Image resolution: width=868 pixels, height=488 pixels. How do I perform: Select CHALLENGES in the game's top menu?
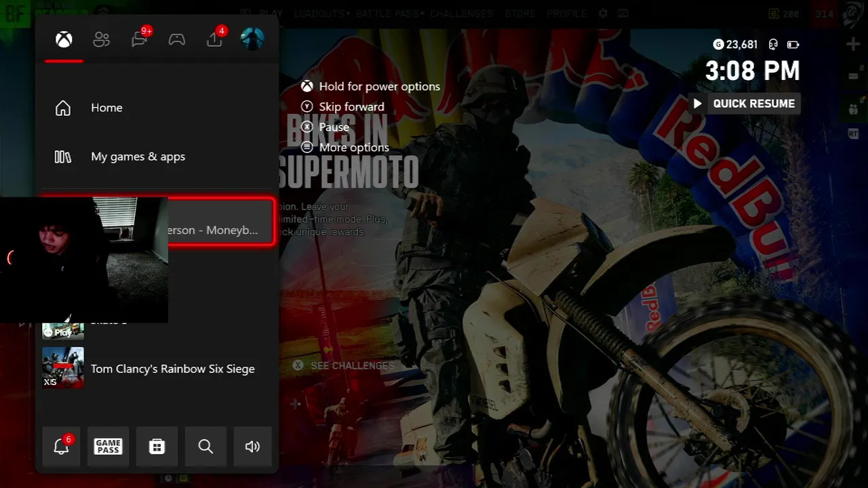tap(461, 13)
